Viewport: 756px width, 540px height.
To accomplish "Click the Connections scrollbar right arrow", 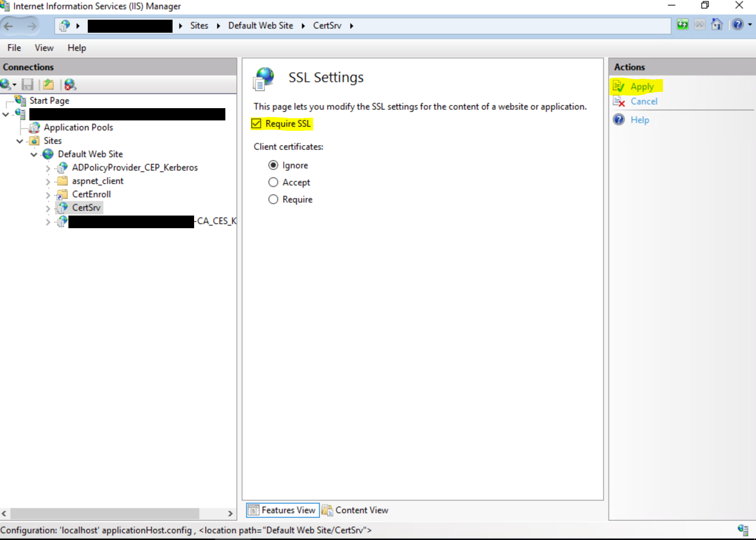I will (x=230, y=513).
